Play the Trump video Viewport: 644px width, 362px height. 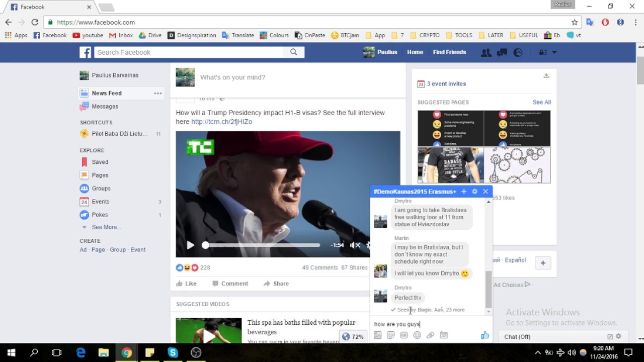click(x=190, y=245)
